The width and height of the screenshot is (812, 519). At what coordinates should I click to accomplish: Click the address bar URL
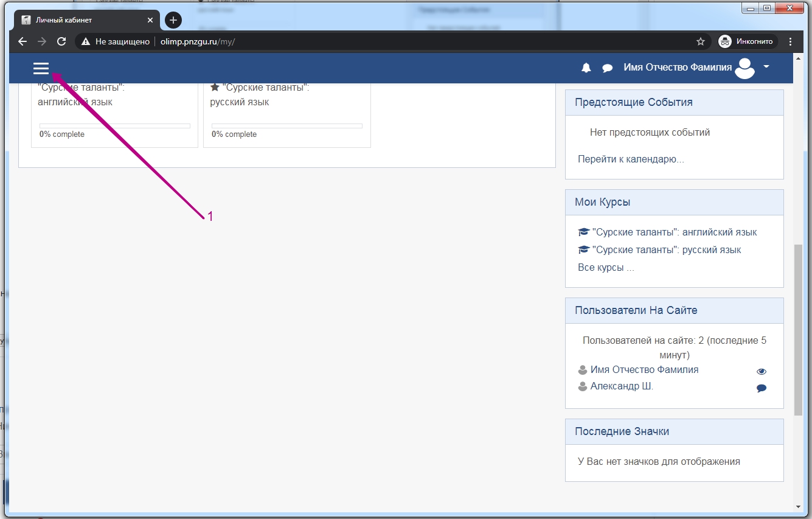coord(197,41)
